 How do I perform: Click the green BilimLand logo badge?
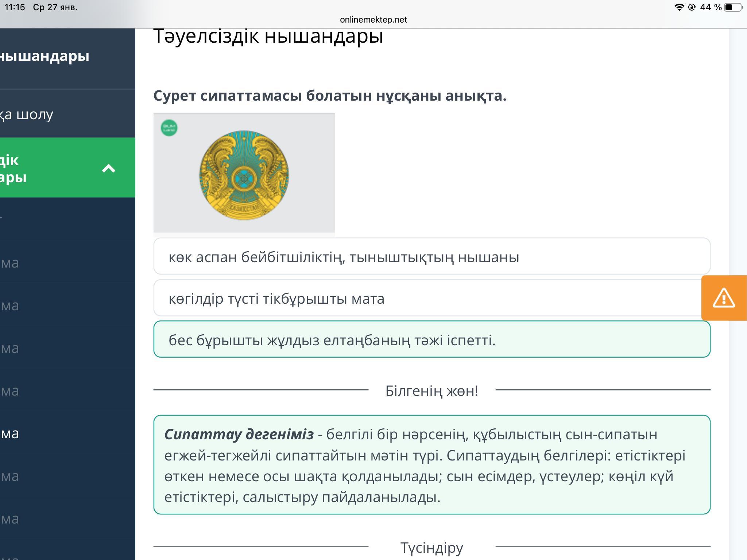tap(169, 128)
